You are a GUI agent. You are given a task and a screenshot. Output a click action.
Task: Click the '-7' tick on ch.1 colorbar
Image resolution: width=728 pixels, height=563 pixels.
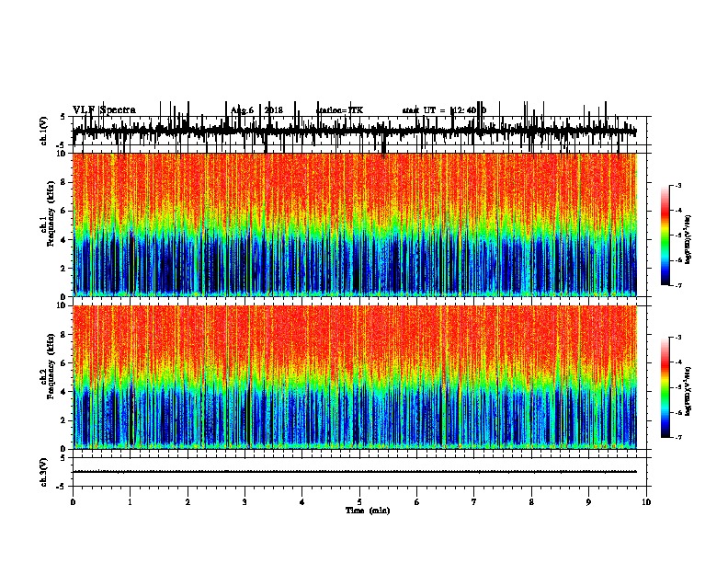point(677,285)
